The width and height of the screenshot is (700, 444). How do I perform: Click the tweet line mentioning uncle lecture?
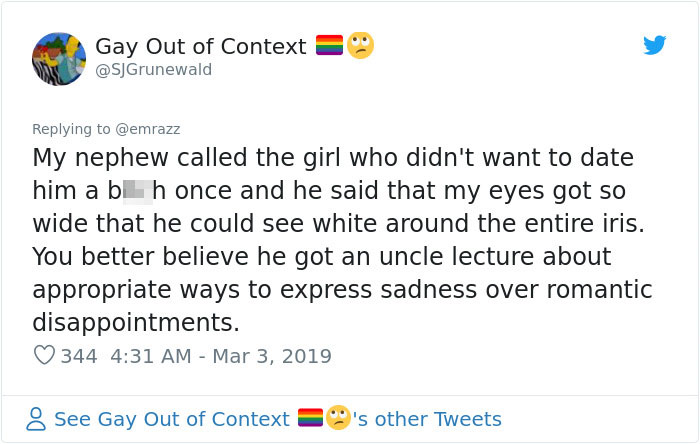(321, 257)
